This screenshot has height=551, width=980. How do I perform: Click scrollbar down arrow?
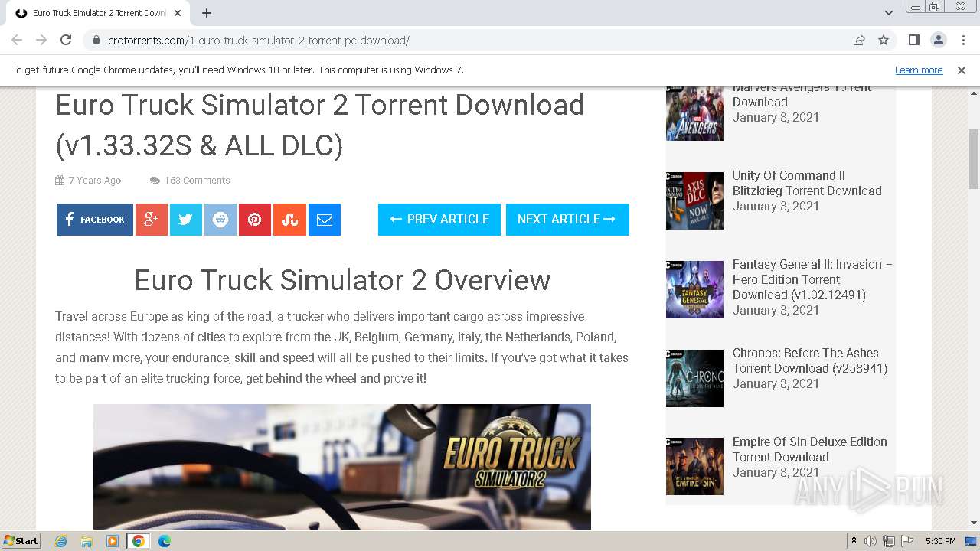tap(974, 523)
